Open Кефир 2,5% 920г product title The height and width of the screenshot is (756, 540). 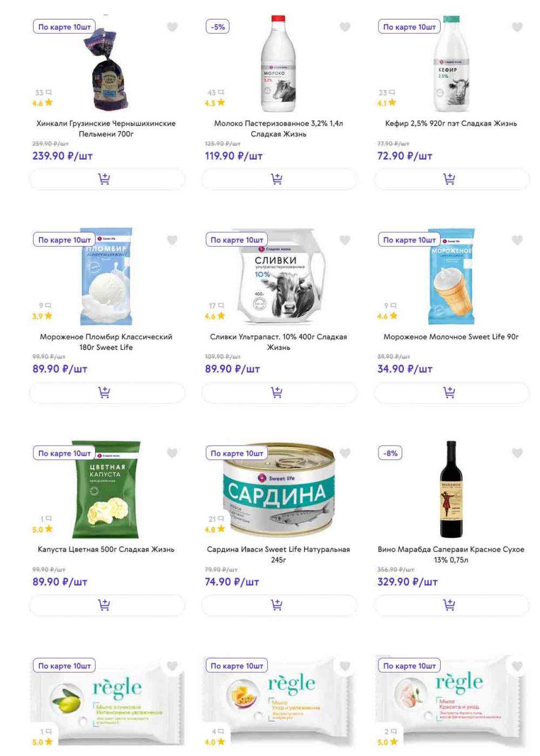[451, 124]
